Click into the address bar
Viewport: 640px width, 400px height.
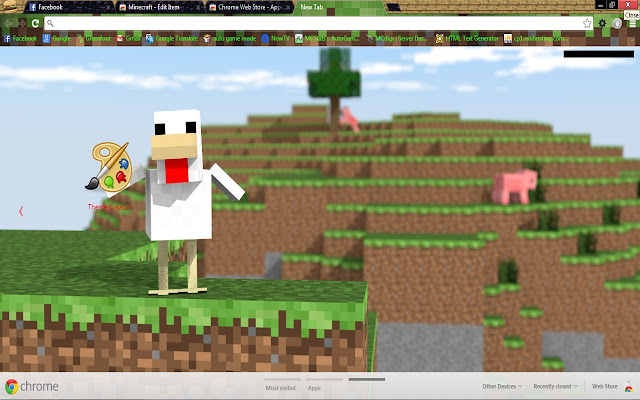click(x=319, y=23)
